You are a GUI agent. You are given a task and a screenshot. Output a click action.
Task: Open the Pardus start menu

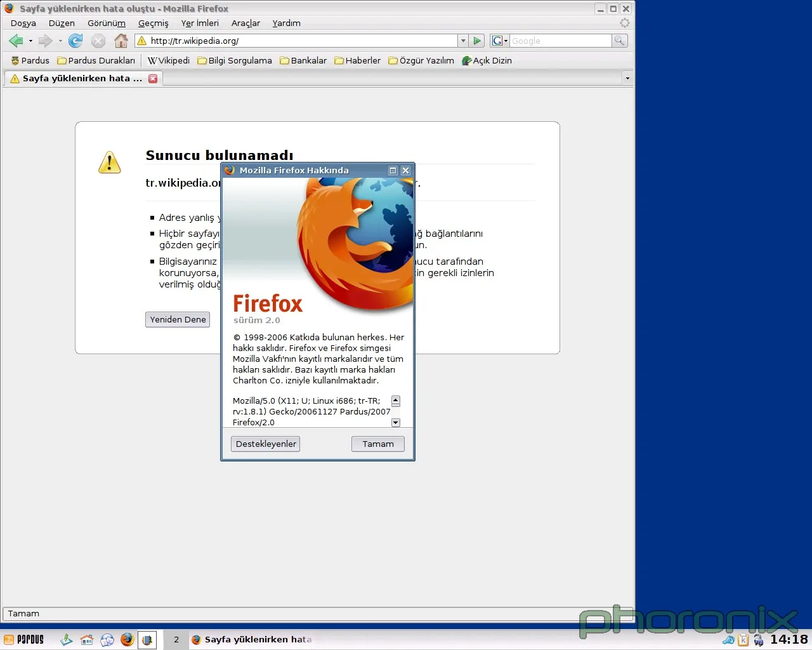24,639
